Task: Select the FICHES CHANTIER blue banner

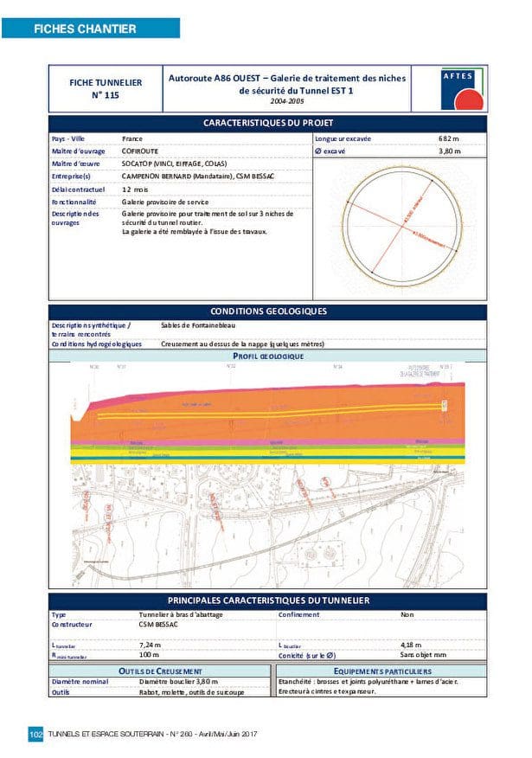Action: [x=90, y=29]
